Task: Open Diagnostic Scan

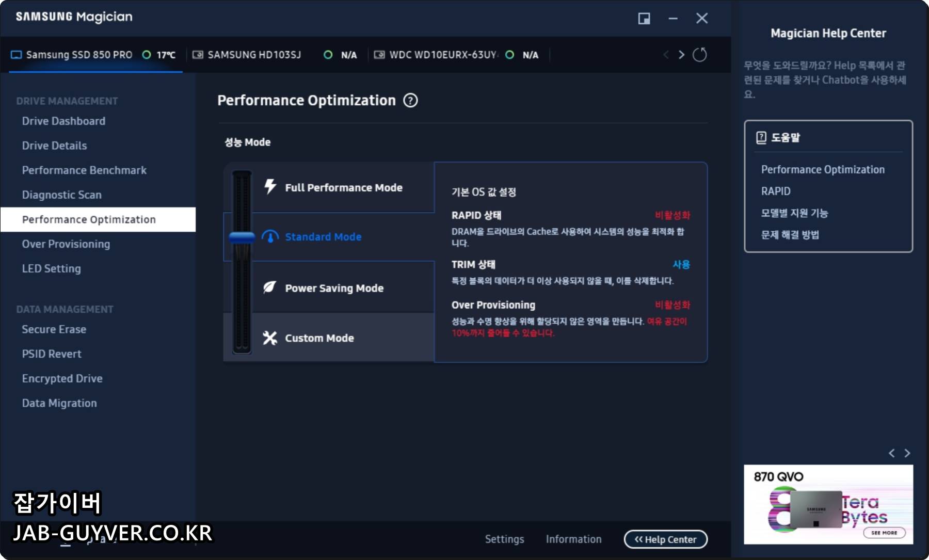Action: (x=61, y=195)
